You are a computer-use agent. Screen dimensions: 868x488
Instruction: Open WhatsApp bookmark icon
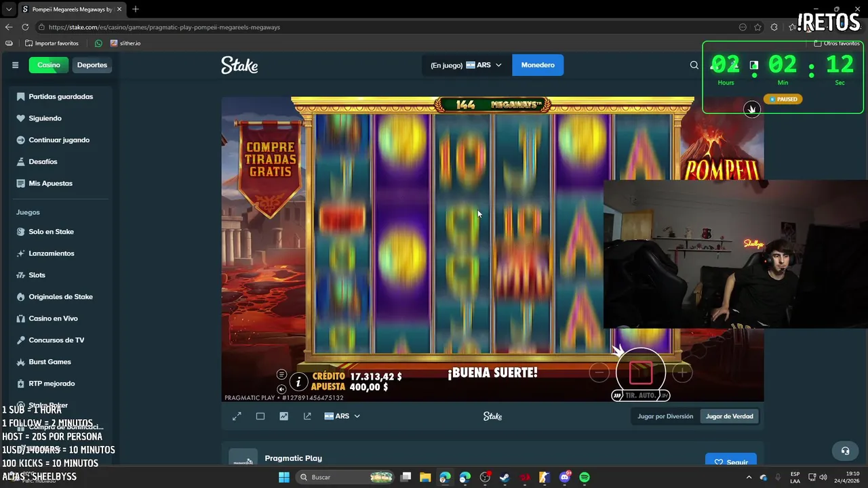tap(98, 43)
